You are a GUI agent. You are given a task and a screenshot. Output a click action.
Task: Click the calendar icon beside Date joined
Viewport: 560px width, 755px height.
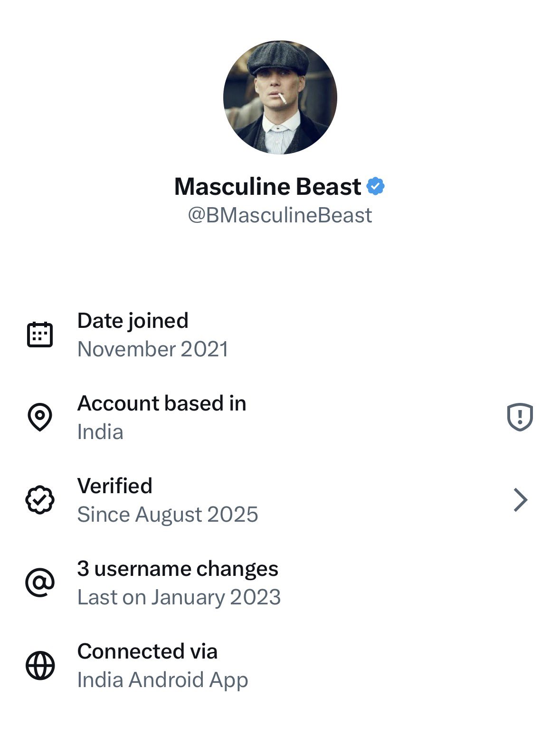(x=40, y=334)
